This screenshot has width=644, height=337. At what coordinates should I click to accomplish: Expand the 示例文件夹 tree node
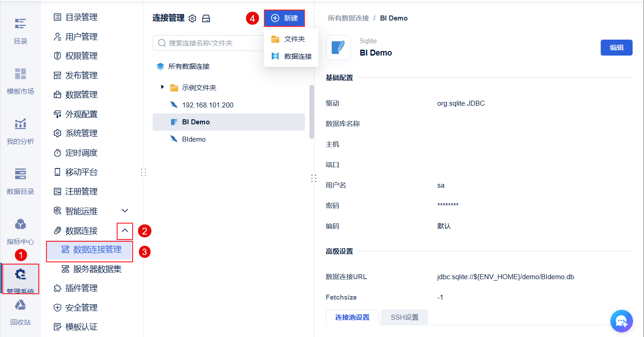pos(163,87)
